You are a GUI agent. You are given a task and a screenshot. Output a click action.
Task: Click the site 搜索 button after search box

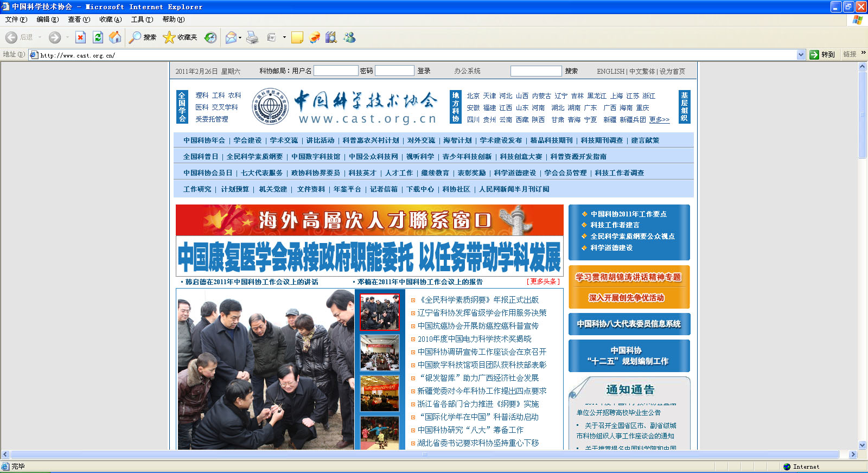[571, 71]
